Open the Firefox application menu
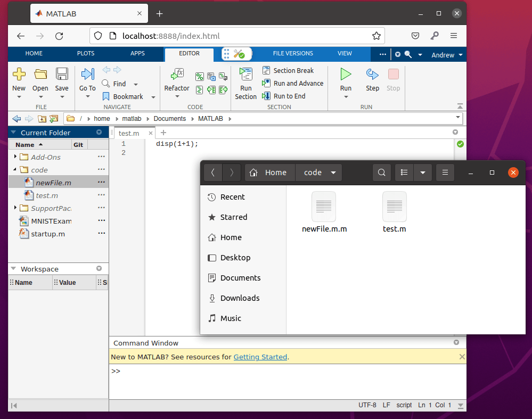 click(x=454, y=36)
